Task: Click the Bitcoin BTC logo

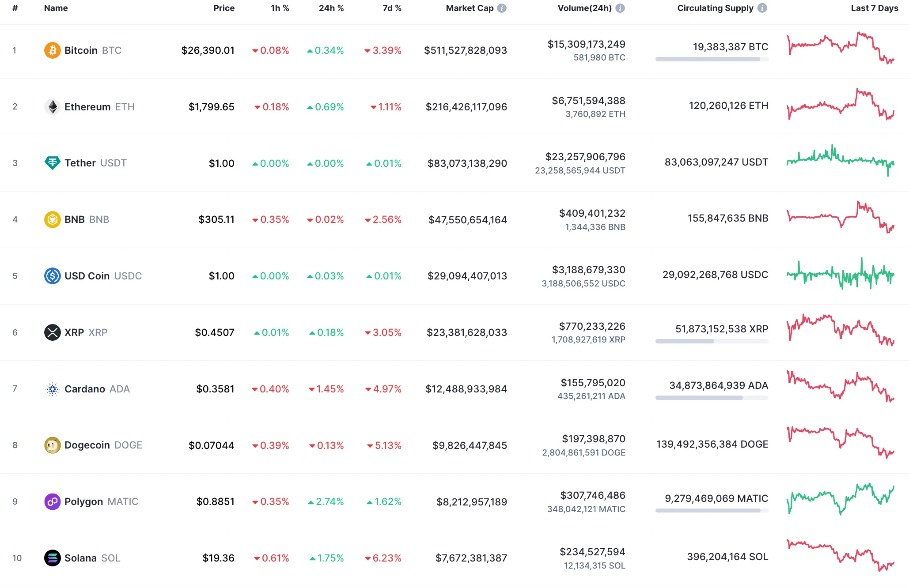Action: [53, 50]
